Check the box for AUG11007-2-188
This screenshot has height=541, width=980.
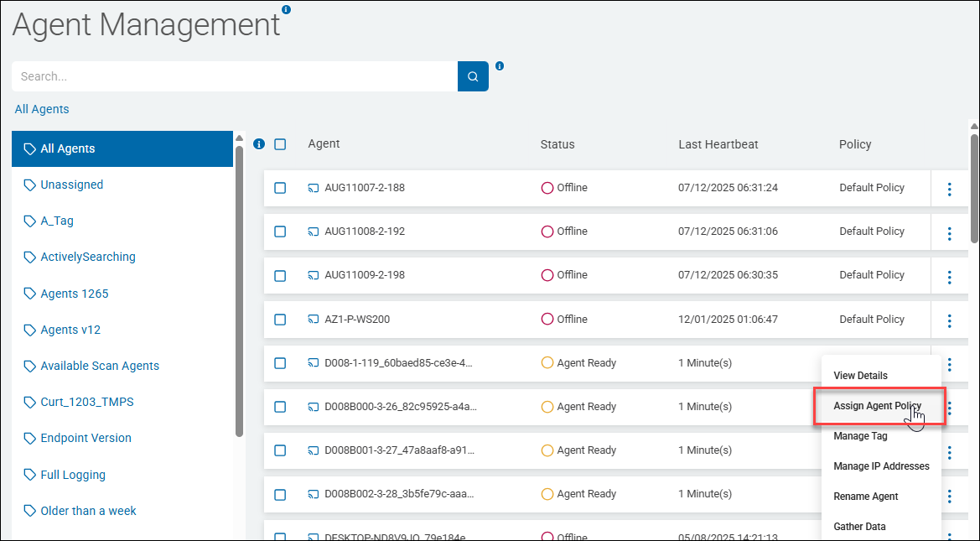[280, 188]
